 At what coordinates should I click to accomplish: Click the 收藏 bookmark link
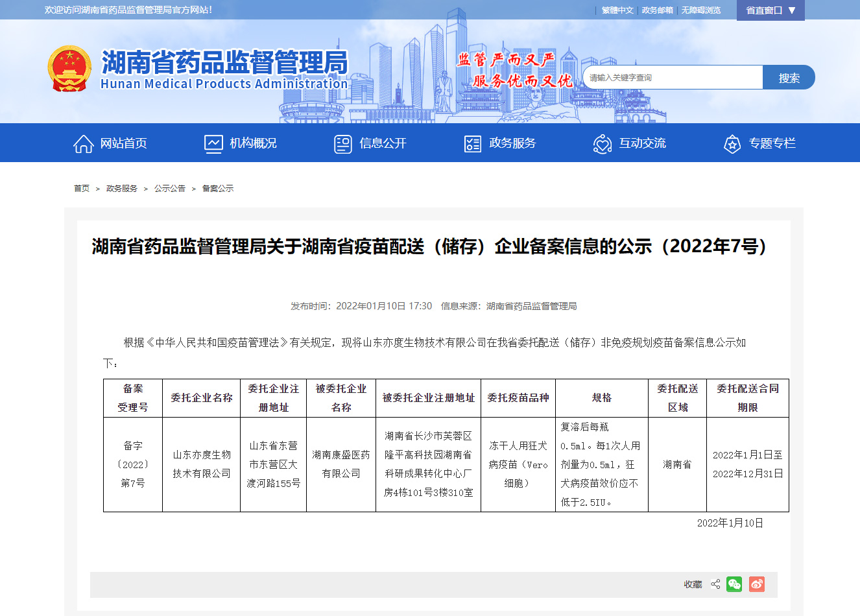point(693,584)
